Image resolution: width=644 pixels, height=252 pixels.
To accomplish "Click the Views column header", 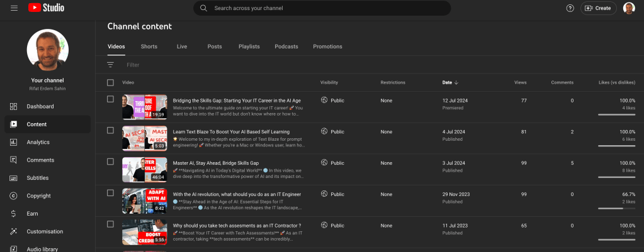I will [x=521, y=82].
